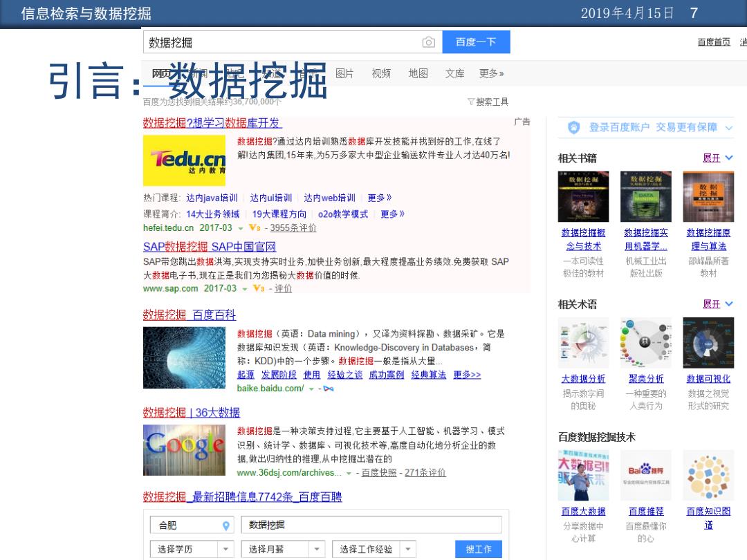Open the 大数据分析 term image

583,343
